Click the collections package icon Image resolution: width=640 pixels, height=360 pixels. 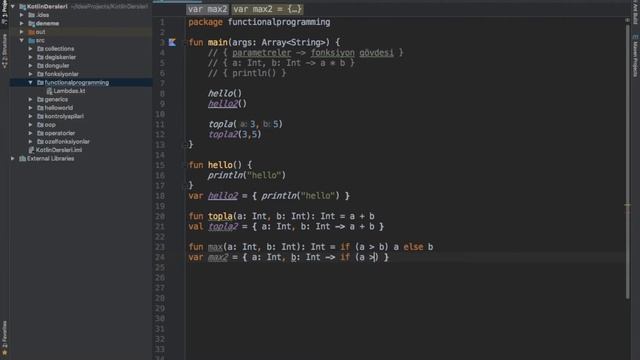pyautogui.click(x=40, y=49)
